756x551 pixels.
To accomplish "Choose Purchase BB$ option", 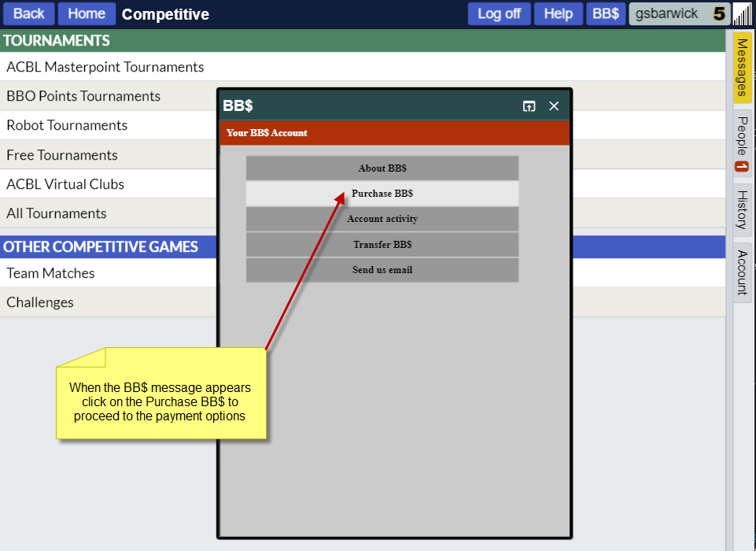I will [x=382, y=194].
